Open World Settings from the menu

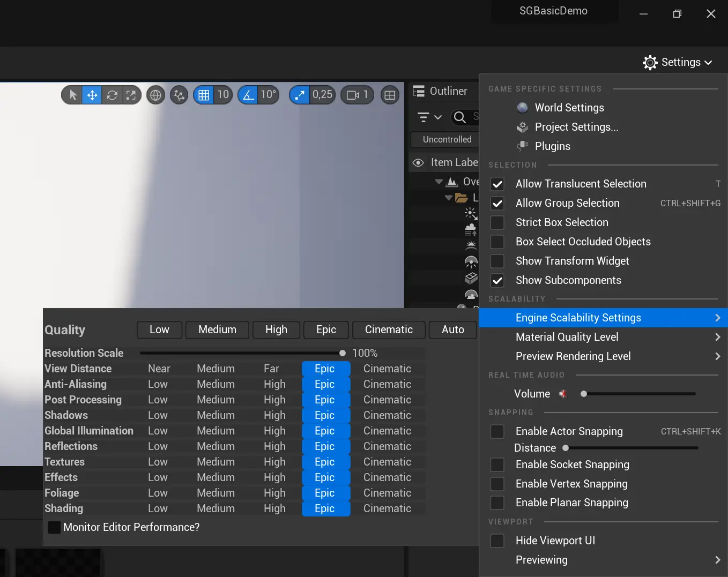[x=569, y=107]
